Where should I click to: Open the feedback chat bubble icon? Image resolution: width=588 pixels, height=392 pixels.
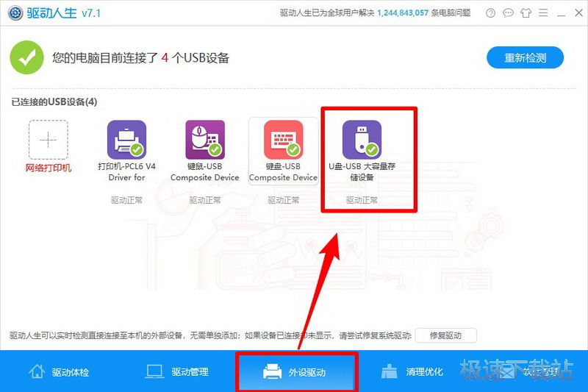508,13
